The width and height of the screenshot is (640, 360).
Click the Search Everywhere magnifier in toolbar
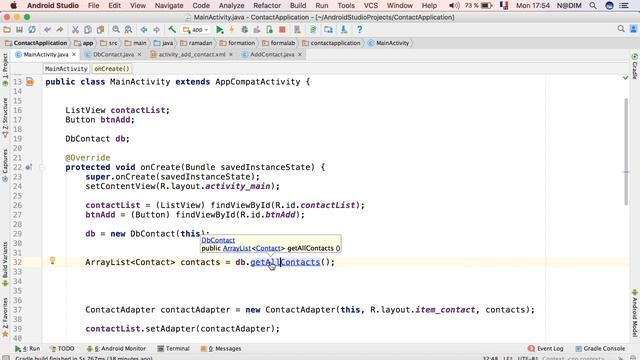621,29
